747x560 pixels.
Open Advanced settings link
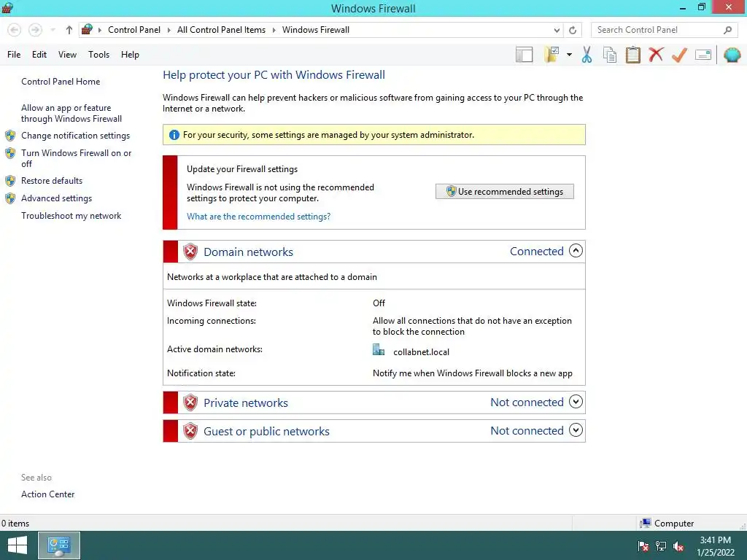56,198
